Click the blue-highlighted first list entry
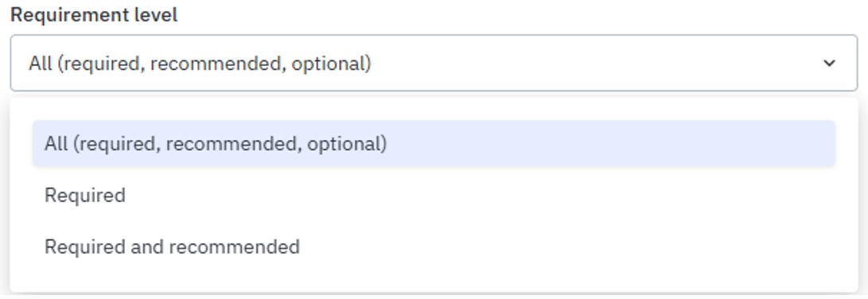Image resolution: width=868 pixels, height=299 pixels. click(x=434, y=143)
